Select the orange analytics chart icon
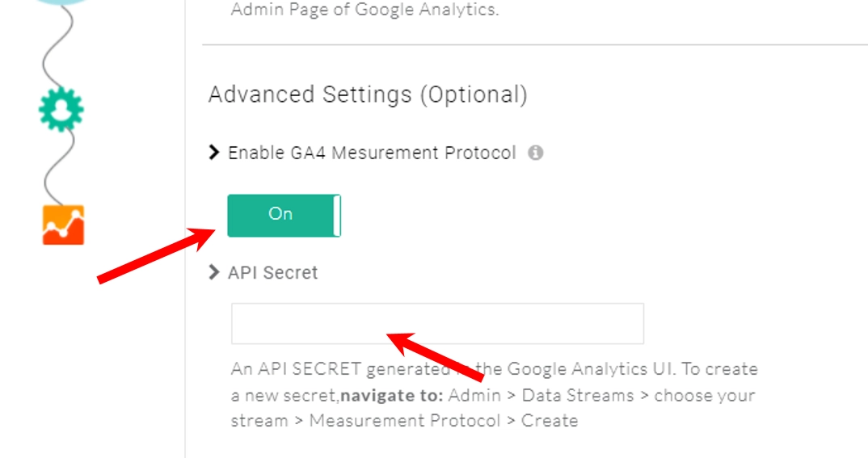 point(63,225)
